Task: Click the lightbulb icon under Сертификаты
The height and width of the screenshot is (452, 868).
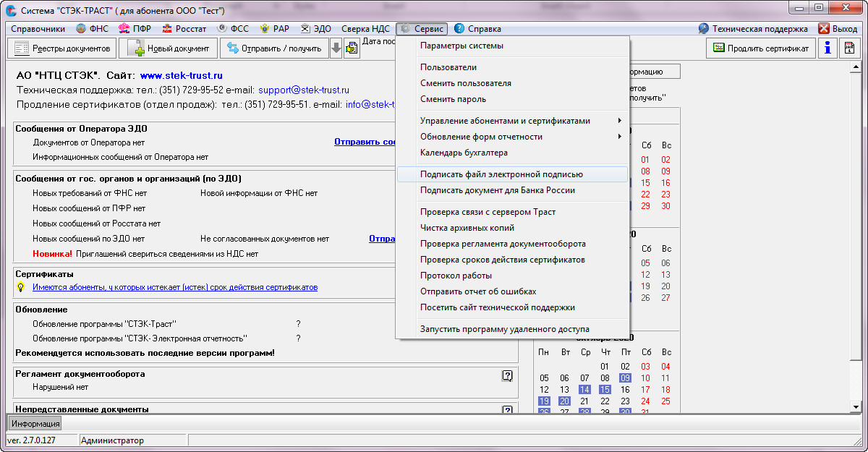Action: tap(21, 287)
